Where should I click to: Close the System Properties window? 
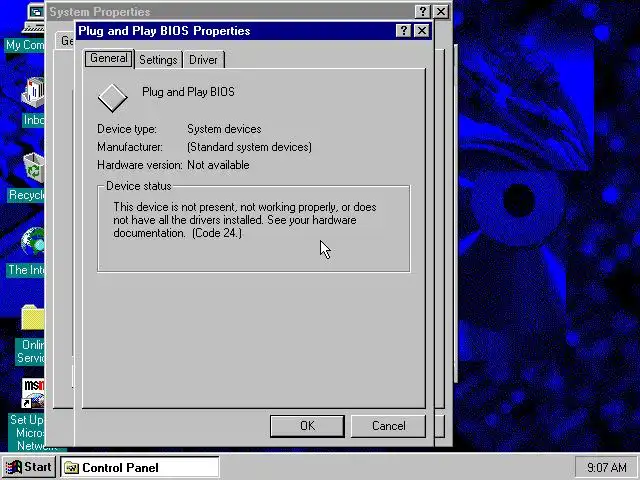point(441,11)
